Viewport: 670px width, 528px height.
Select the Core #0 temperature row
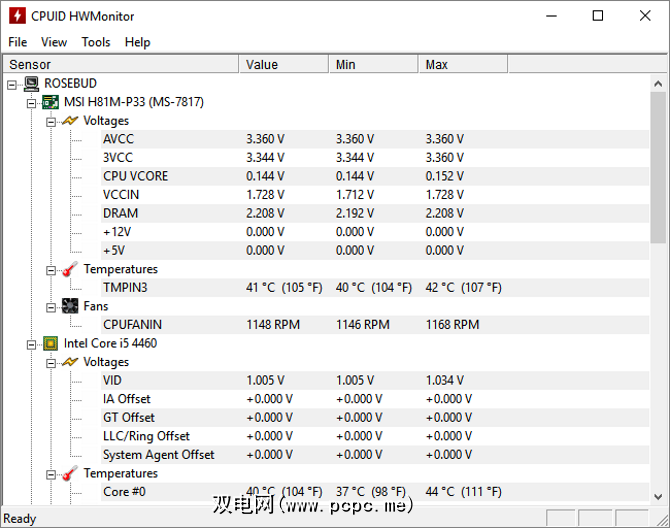point(375,492)
